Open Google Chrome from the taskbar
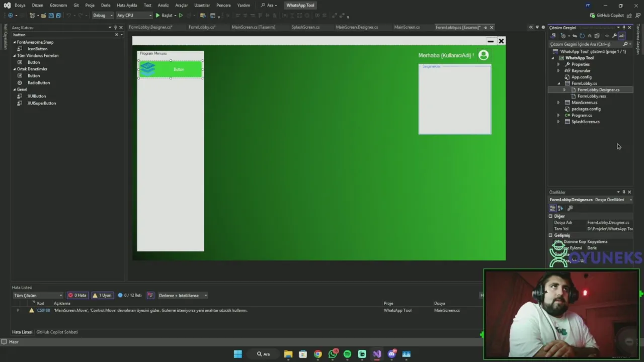The height and width of the screenshot is (362, 644). tap(317, 354)
